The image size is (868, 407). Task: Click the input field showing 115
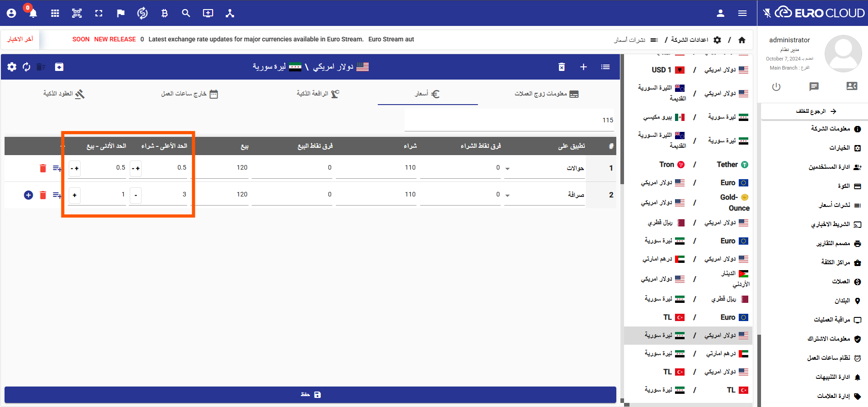509,121
